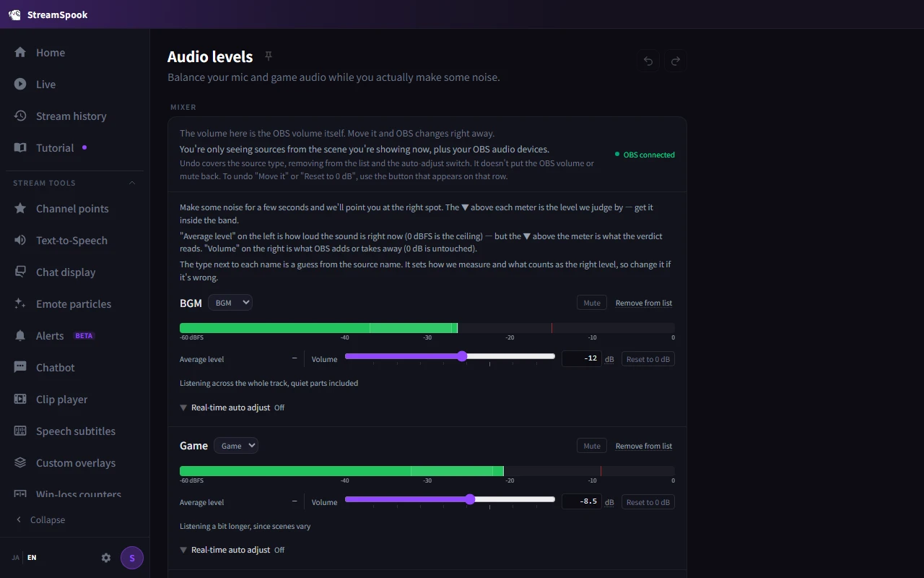The image size is (924, 578).
Task: Click the Chat display icon
Action: pyautogui.click(x=20, y=272)
